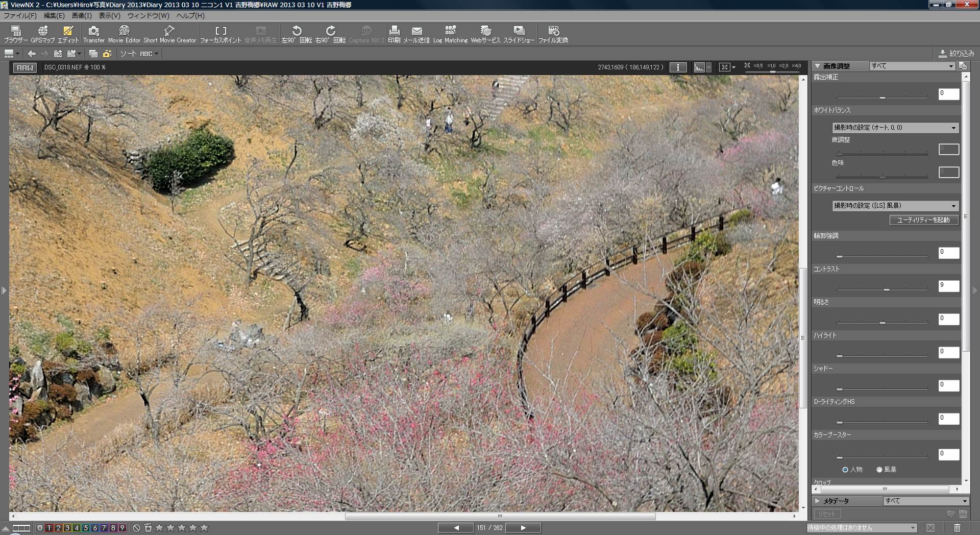Go to the previous image arrow

pos(456,528)
